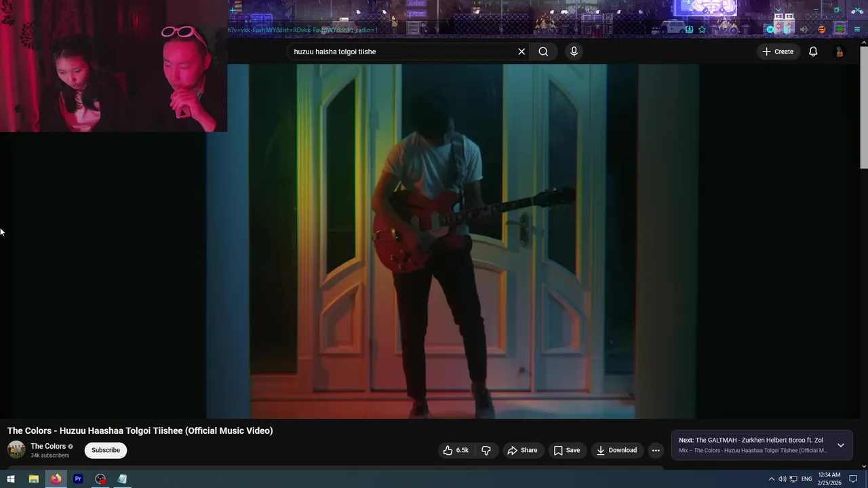The width and height of the screenshot is (868, 488).
Task: Open the Notepad-like app in taskbar
Action: point(123,479)
